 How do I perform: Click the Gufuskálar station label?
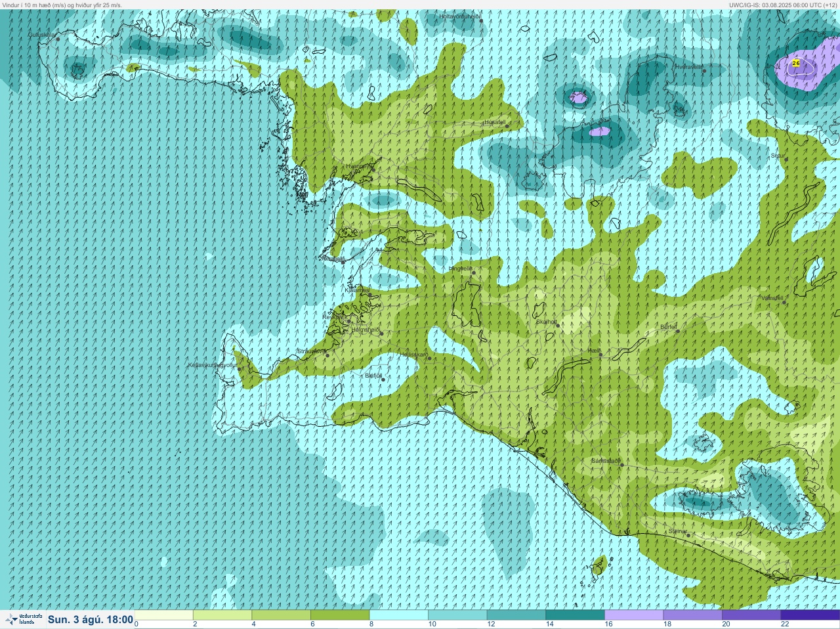[x=41, y=35]
